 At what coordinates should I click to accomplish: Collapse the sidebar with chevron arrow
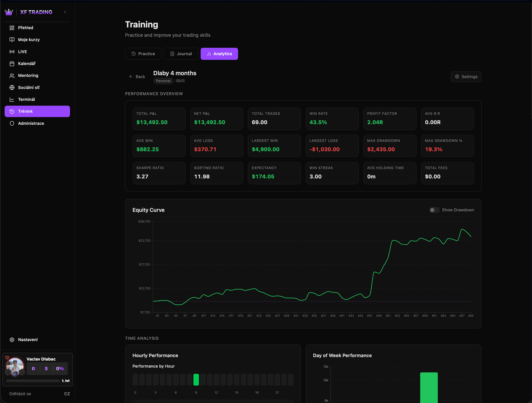65,12
